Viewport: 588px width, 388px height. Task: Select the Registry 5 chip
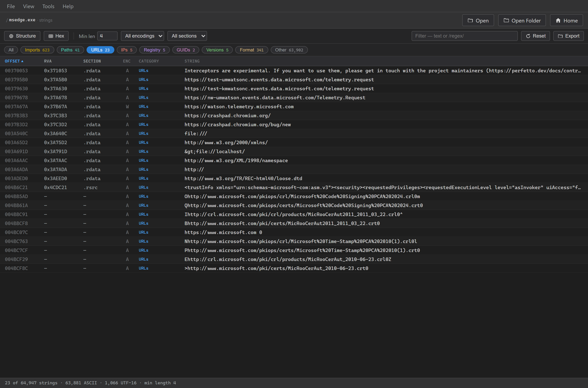coord(154,50)
